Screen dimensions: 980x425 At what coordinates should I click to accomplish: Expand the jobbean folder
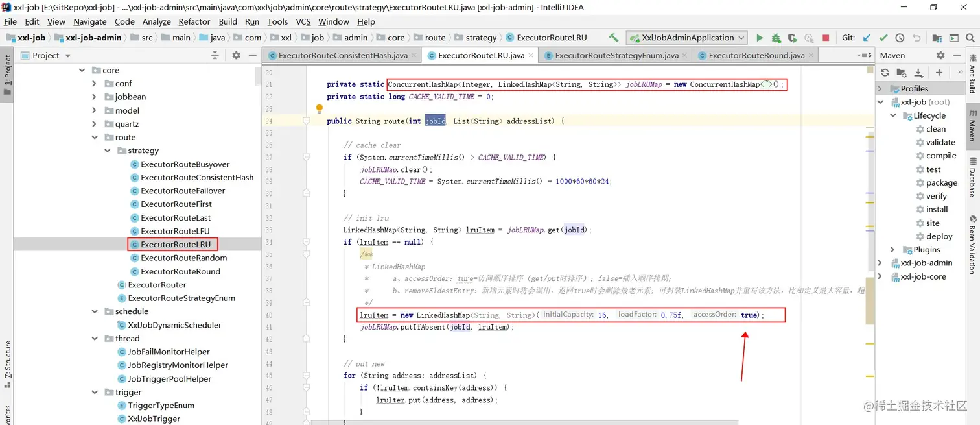click(95, 97)
